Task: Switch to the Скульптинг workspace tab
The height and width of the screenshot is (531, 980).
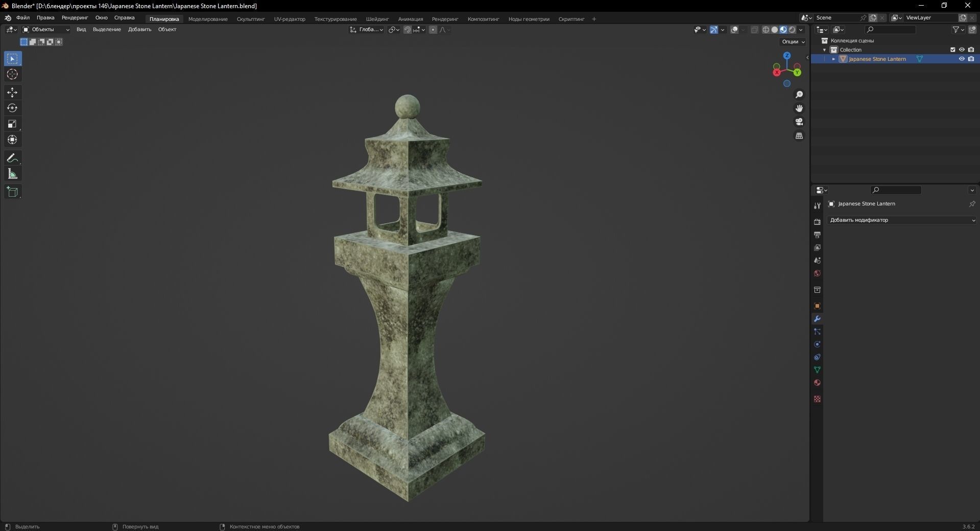Action: (x=251, y=19)
